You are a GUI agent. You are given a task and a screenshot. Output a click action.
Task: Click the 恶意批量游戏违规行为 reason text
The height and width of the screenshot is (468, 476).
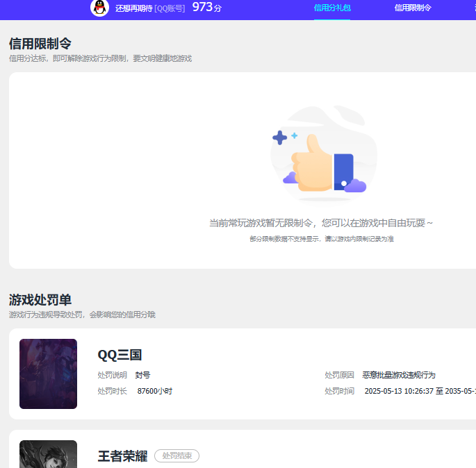399,375
